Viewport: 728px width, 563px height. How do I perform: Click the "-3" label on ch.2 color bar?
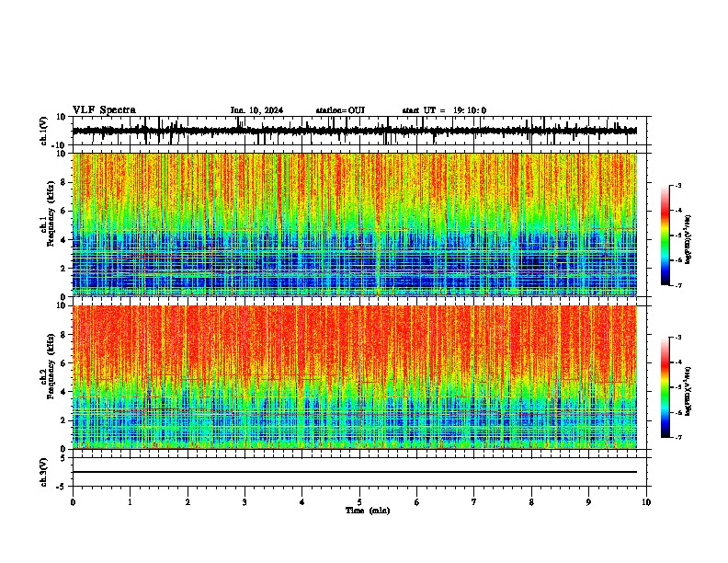[677, 338]
